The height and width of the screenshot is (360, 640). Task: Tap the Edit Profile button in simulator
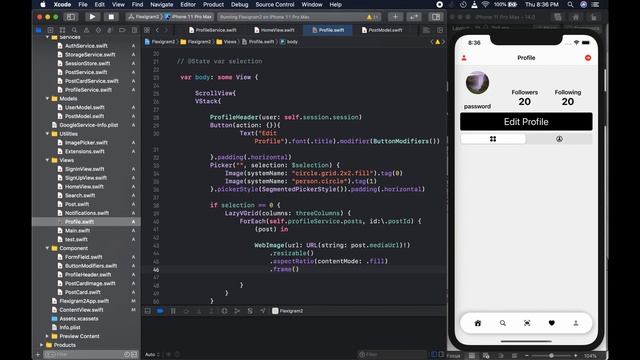pyautogui.click(x=526, y=122)
